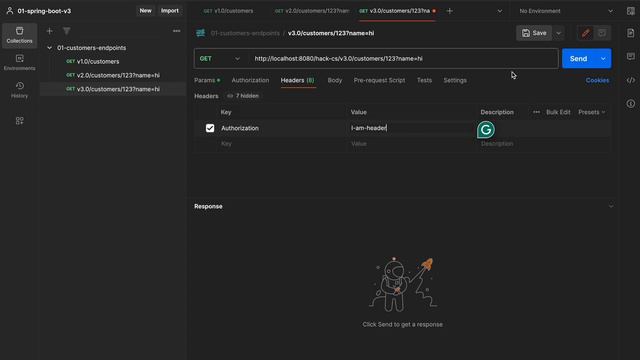
Task: Click the Grammarly icon in value field
Action: coord(486,130)
